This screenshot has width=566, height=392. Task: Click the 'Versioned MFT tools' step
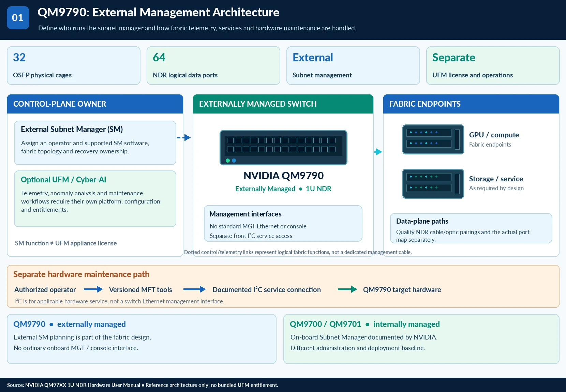[x=140, y=290]
